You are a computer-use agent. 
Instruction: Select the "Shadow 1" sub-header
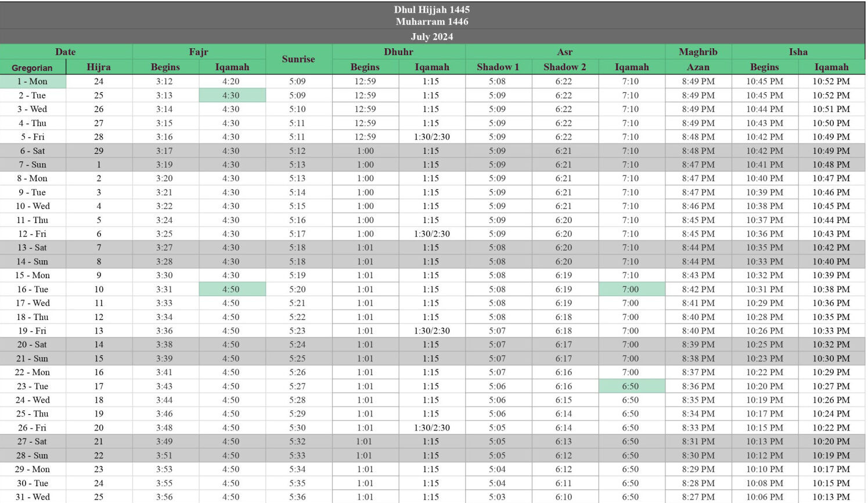pyautogui.click(x=498, y=67)
